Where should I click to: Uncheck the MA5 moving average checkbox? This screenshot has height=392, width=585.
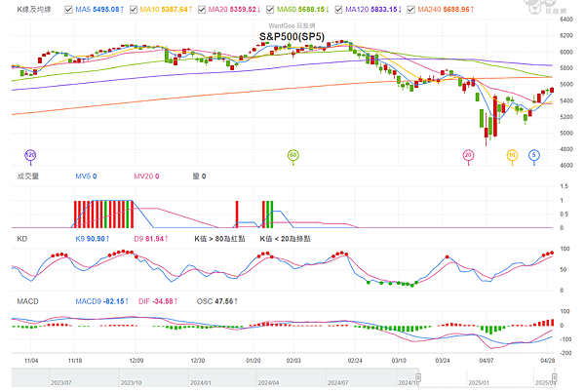point(68,10)
